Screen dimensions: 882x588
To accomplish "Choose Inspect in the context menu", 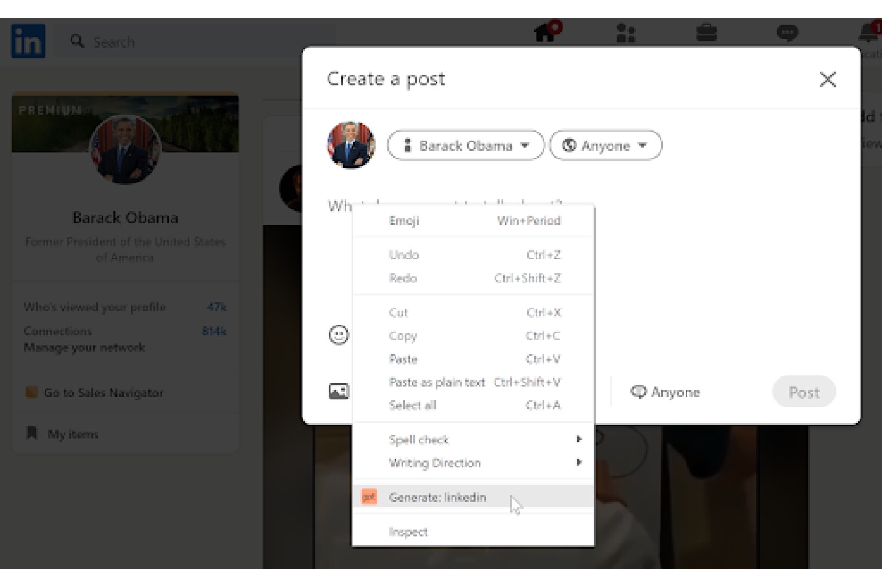I will 473,532.
